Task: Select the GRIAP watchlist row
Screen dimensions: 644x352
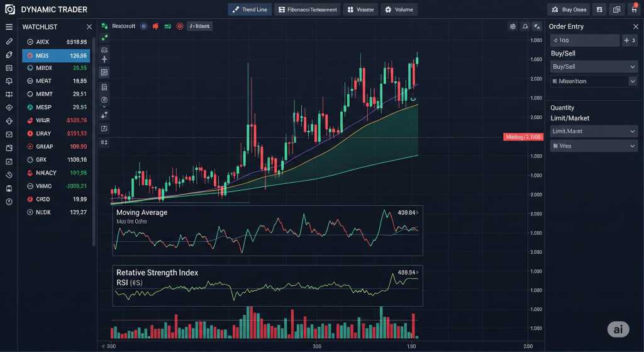Action: [x=56, y=146]
